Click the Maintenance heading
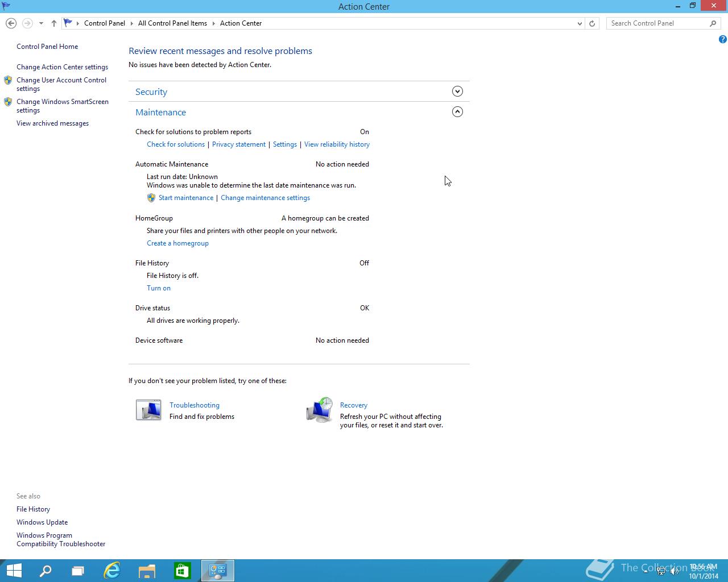 coord(160,113)
